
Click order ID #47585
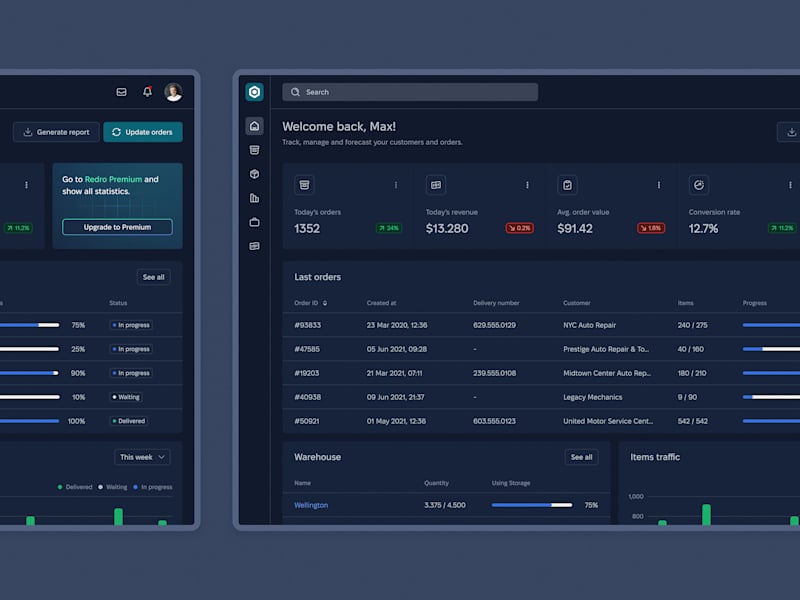pos(307,349)
